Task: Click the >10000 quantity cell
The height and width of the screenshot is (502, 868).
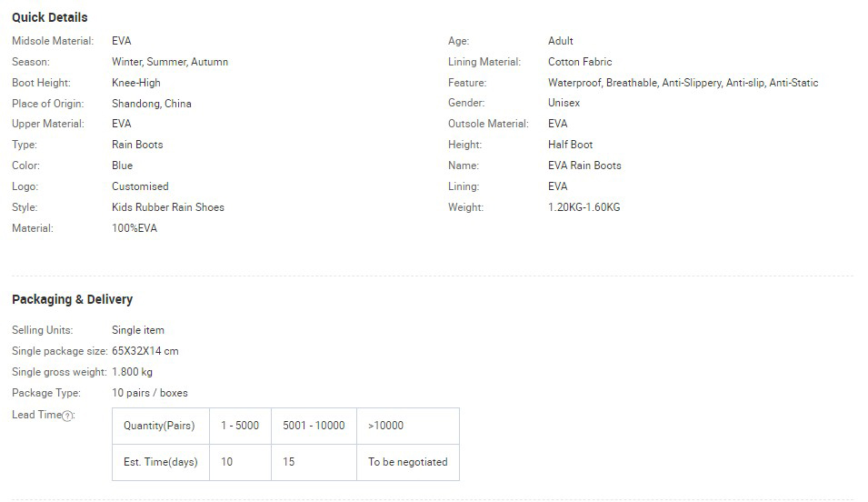Action: click(385, 426)
